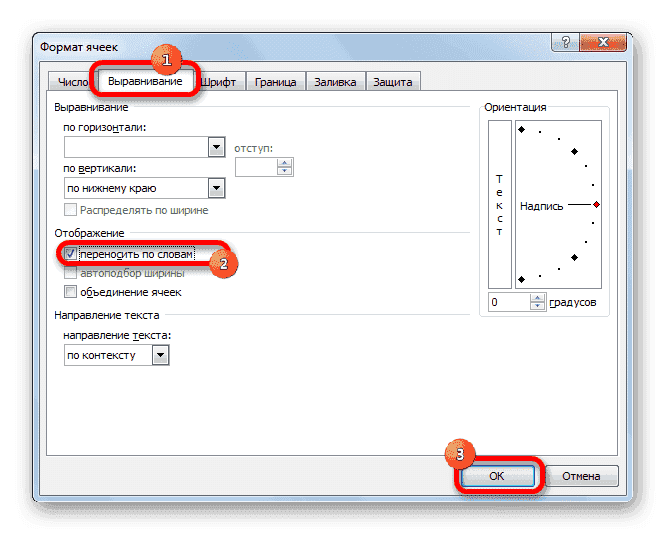Toggle 'Распределять по ширине' checkbox
This screenshot has height=535, width=666.
(x=70, y=210)
